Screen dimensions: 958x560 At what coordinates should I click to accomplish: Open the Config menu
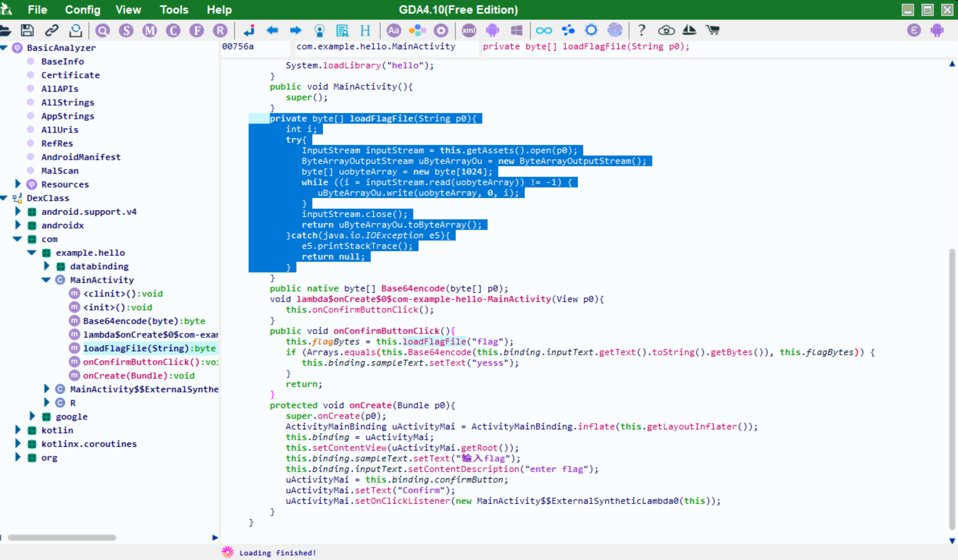(82, 10)
